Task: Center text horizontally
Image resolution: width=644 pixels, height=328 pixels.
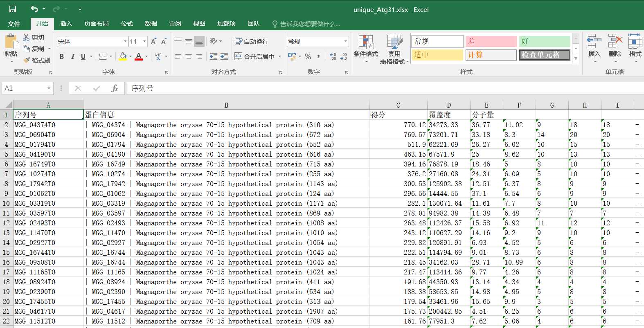Action: click(189, 56)
